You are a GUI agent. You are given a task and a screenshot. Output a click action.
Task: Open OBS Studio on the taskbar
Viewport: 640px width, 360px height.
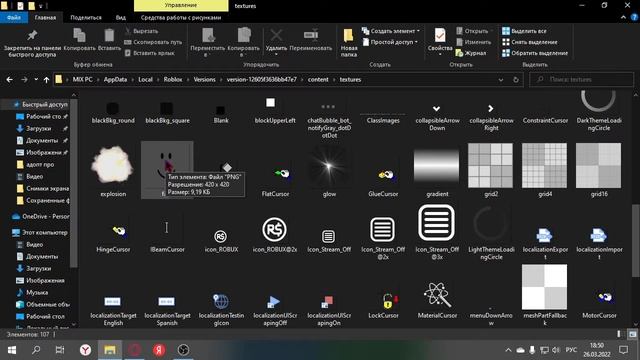tap(183, 350)
